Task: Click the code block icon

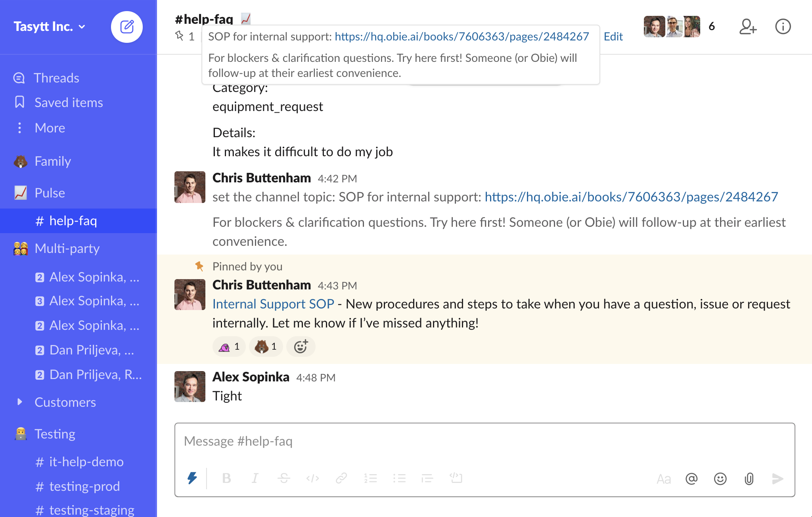Action: point(456,478)
